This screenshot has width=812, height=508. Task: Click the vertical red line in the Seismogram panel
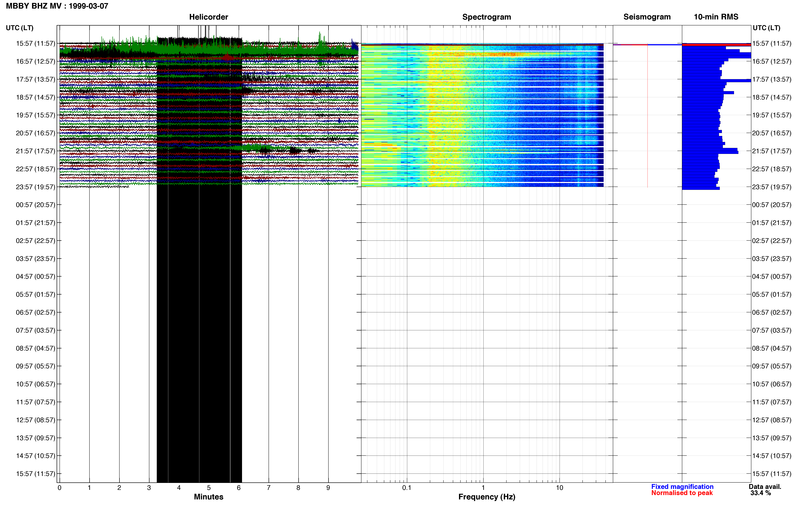click(647, 116)
